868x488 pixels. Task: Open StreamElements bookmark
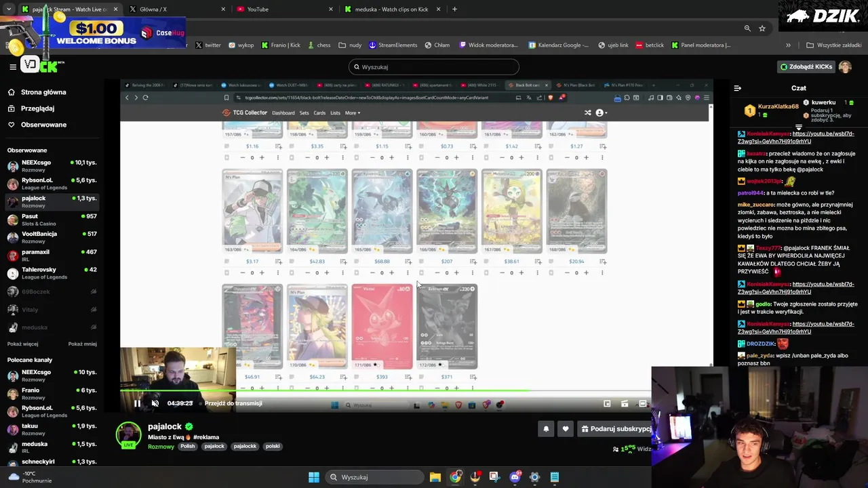393,45
